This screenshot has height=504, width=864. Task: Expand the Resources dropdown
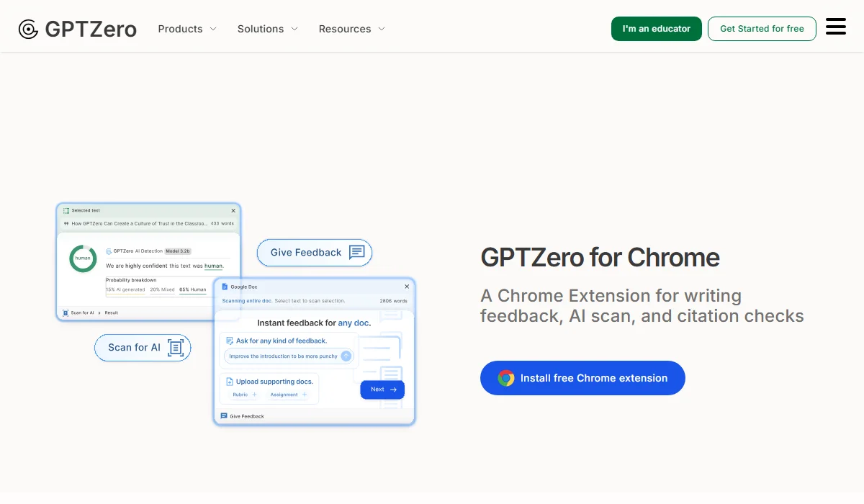click(x=351, y=29)
